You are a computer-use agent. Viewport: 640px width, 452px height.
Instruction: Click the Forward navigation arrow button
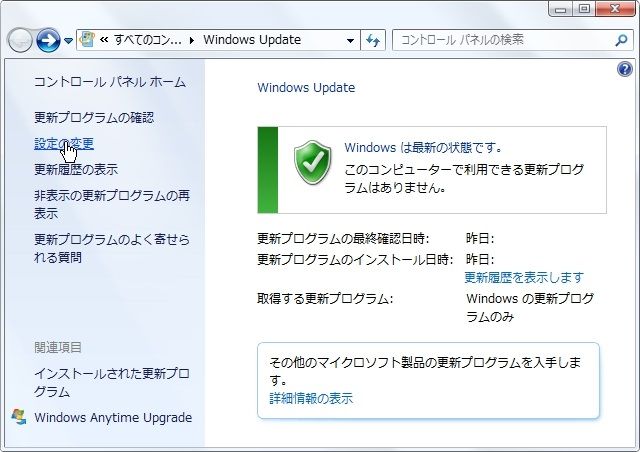[48, 40]
